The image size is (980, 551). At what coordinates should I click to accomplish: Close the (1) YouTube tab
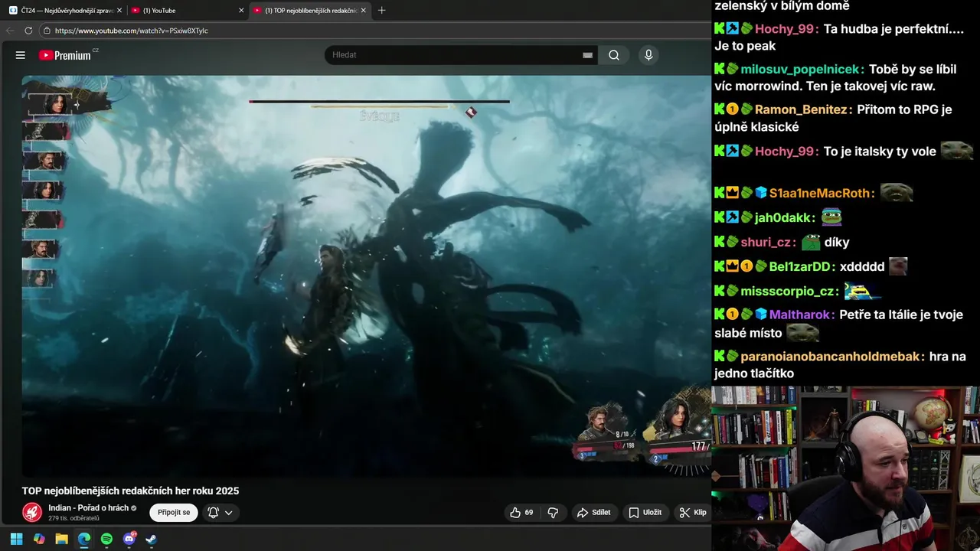(241, 10)
